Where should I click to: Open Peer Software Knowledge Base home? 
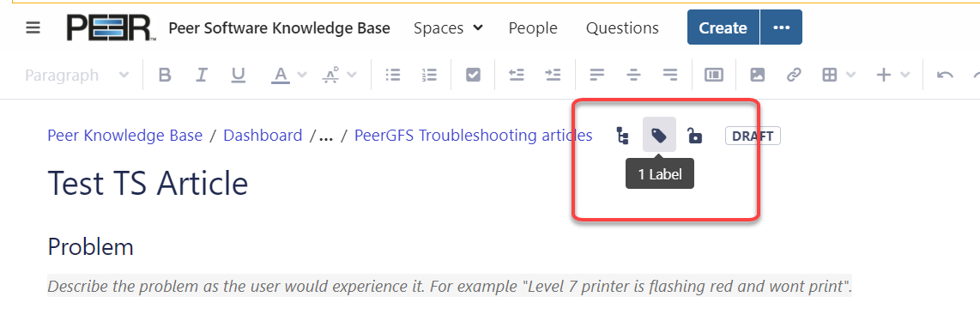click(x=280, y=28)
